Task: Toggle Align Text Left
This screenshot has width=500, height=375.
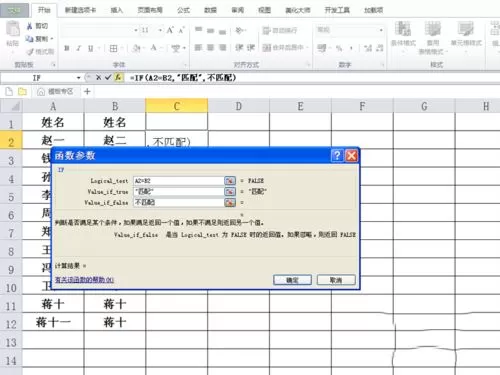Action: tap(198, 48)
